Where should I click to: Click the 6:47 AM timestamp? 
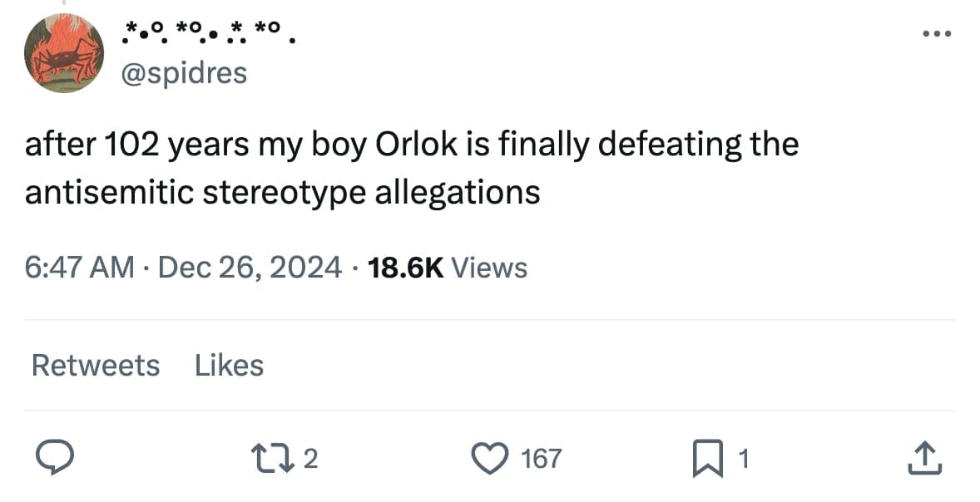pyautogui.click(x=79, y=268)
